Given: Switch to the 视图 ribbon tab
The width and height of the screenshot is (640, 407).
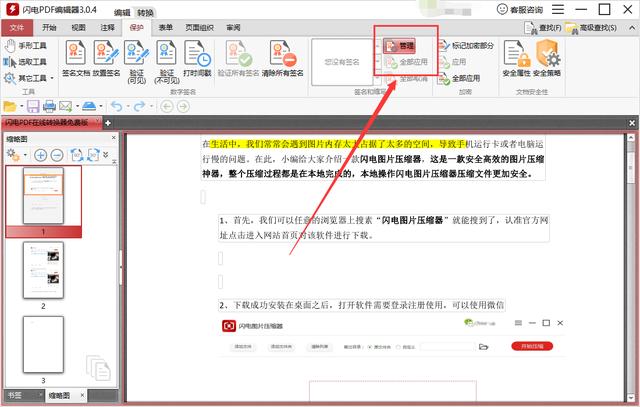Looking at the screenshot, I should point(78,27).
